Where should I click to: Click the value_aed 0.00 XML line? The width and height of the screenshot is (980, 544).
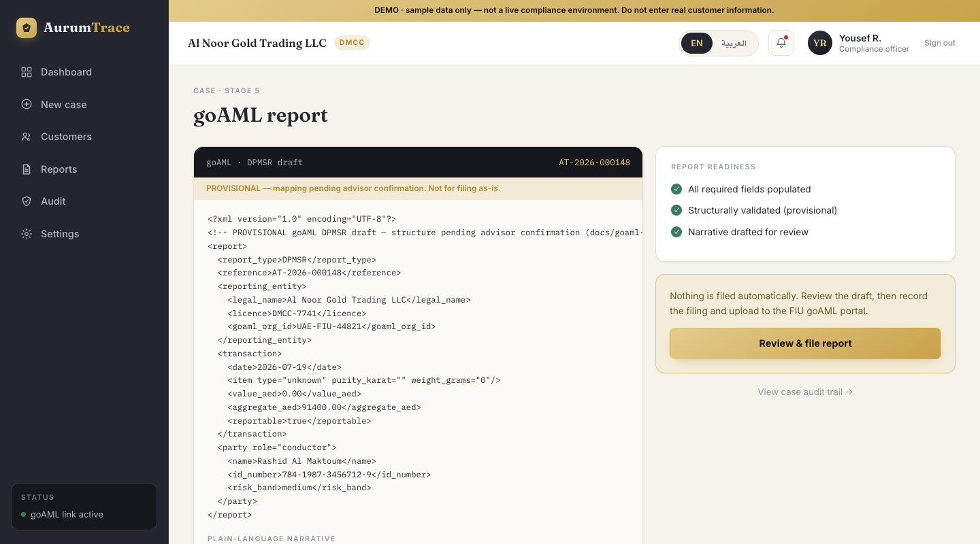click(295, 394)
